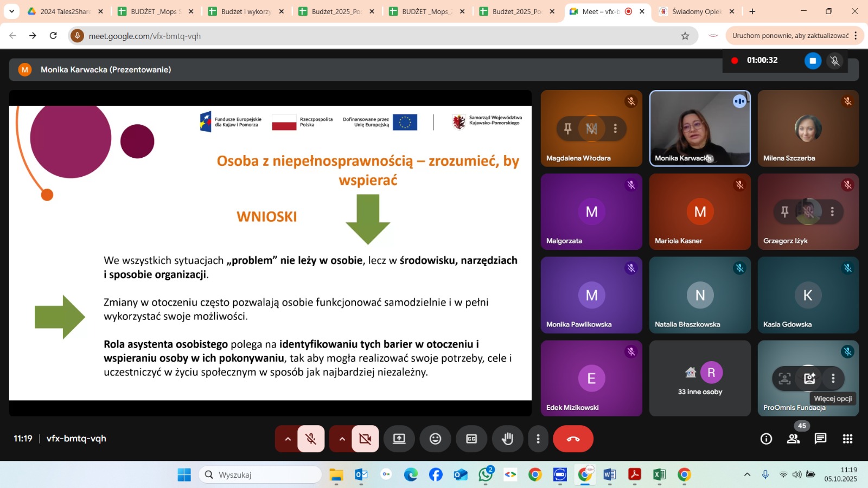Viewport: 868px width, 488px height.
Task: Open more options three-dot menu in call bar
Action: (x=538, y=439)
